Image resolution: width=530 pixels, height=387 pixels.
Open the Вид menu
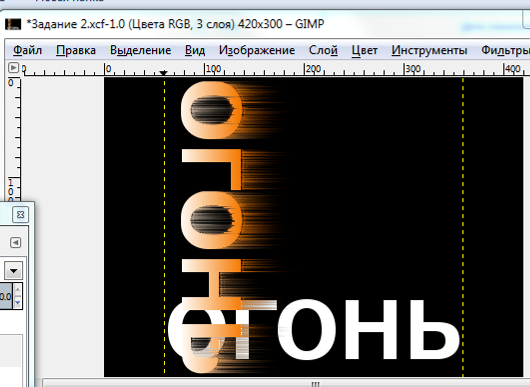[x=195, y=50]
